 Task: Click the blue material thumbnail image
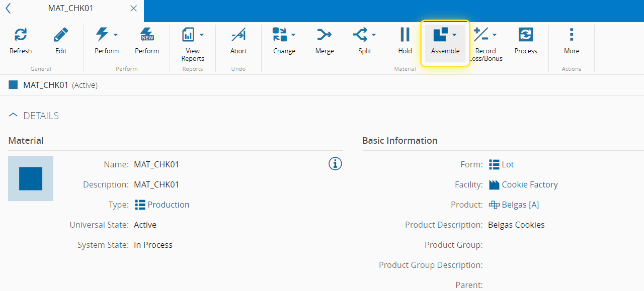31,178
